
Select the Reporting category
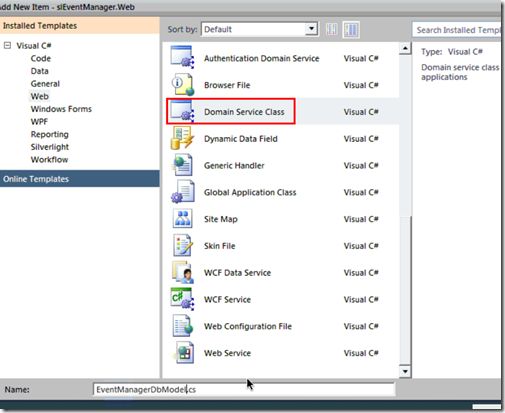pyautogui.click(x=50, y=134)
